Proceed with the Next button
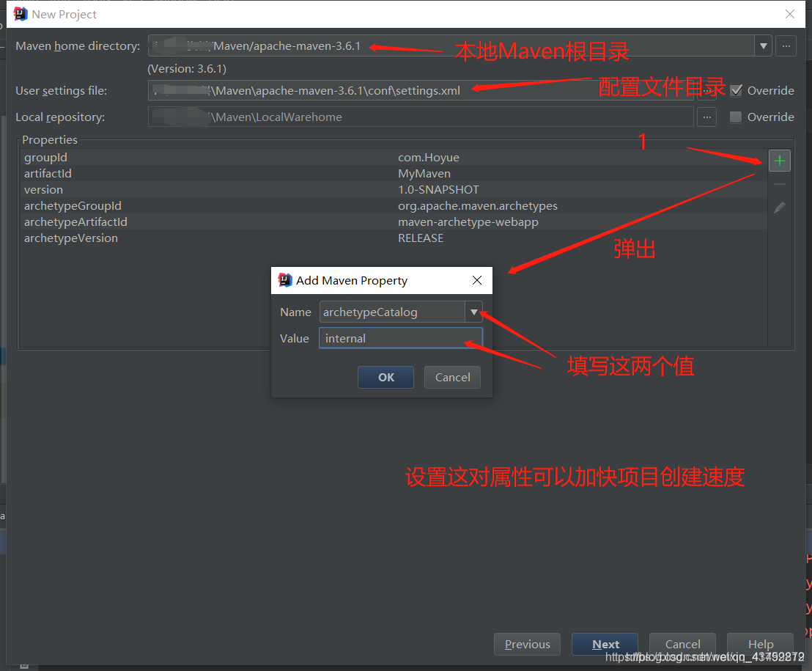 coord(605,644)
